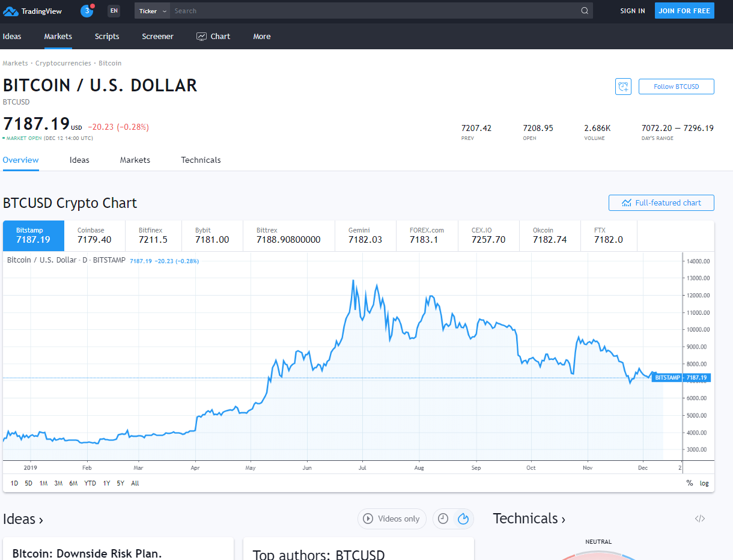Open the 'BItcoin: Downside Risk Plan.' idea
This screenshot has height=560, width=733.
[x=87, y=553]
